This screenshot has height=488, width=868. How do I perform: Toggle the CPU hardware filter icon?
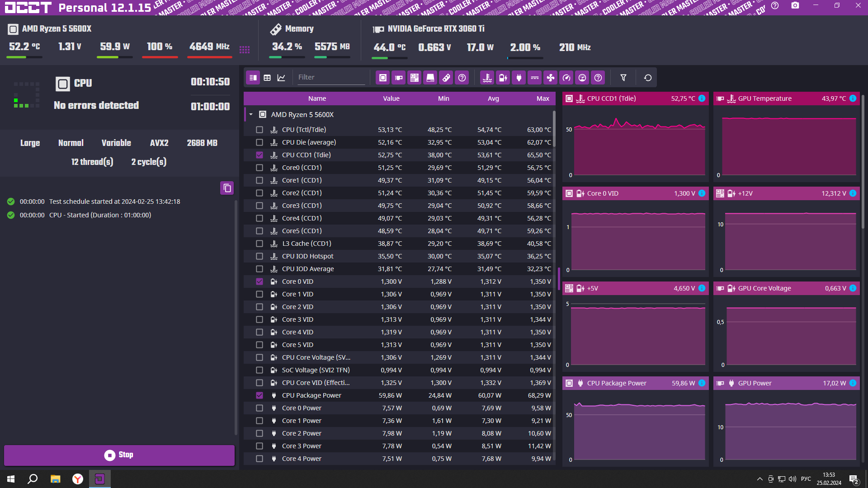click(x=383, y=78)
